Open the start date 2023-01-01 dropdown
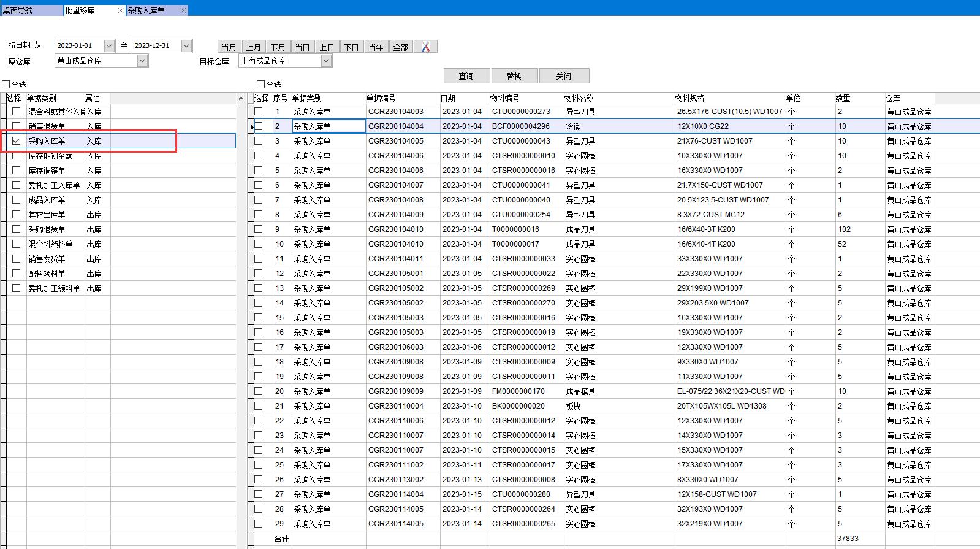Image resolution: width=980 pixels, height=549 pixels. [109, 46]
